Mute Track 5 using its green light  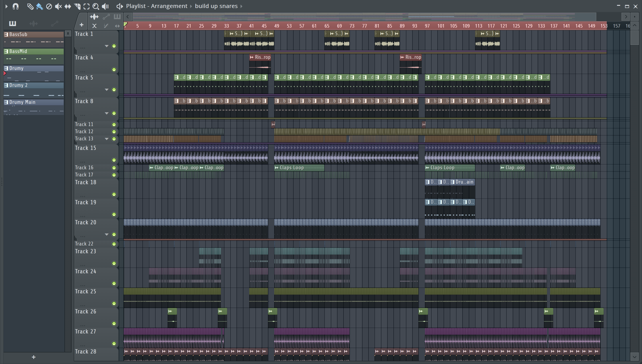pos(114,90)
